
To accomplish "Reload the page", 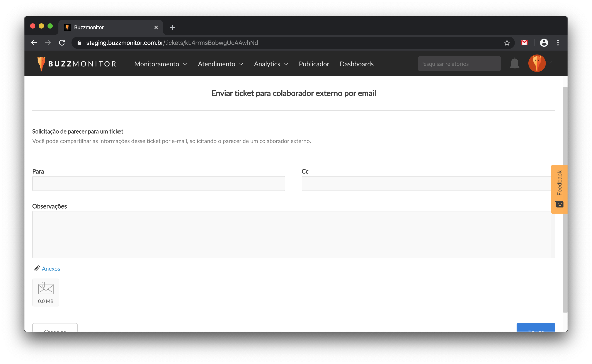I will point(62,43).
